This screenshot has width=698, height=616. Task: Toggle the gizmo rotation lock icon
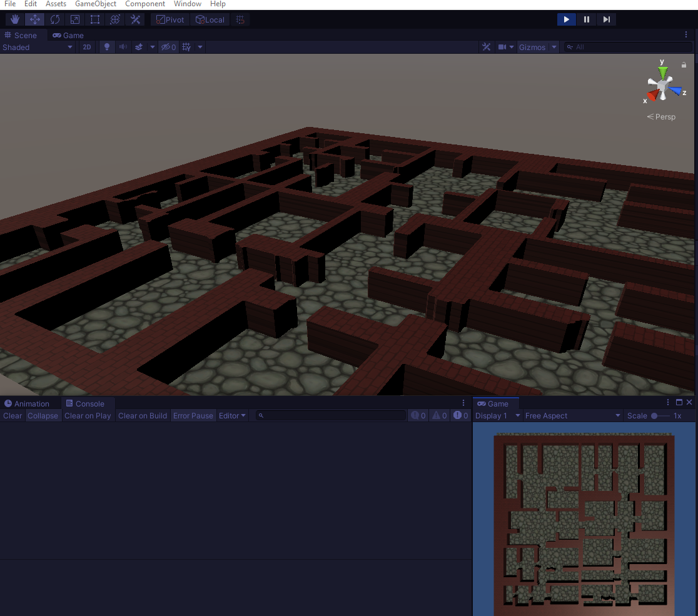pyautogui.click(x=684, y=65)
